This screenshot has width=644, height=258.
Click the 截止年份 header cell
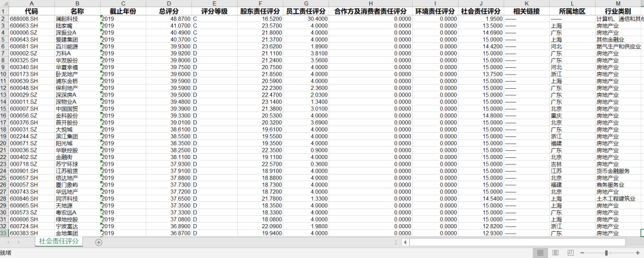click(x=123, y=11)
